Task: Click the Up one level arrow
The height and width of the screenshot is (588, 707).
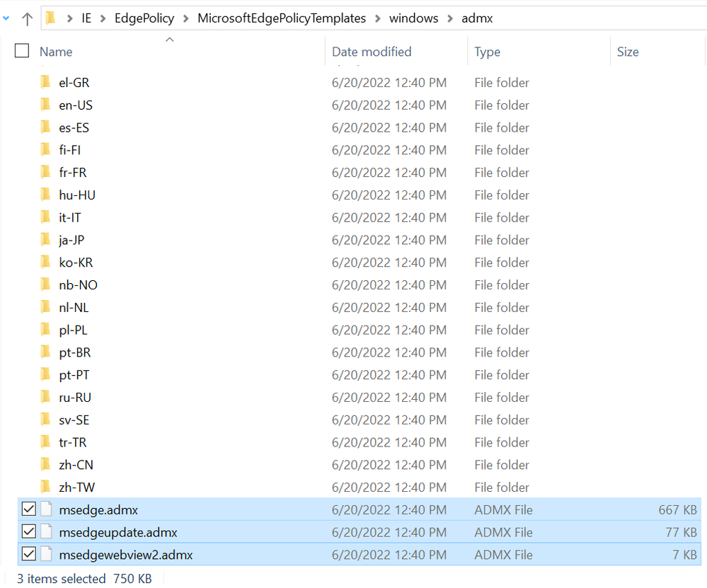Action: click(27, 18)
